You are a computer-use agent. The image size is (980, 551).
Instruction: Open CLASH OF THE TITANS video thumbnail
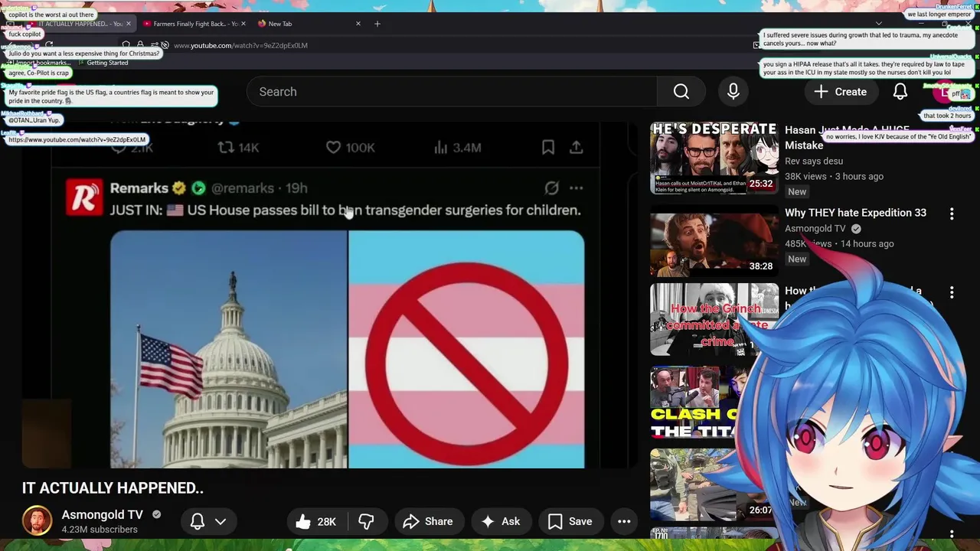[x=694, y=402]
